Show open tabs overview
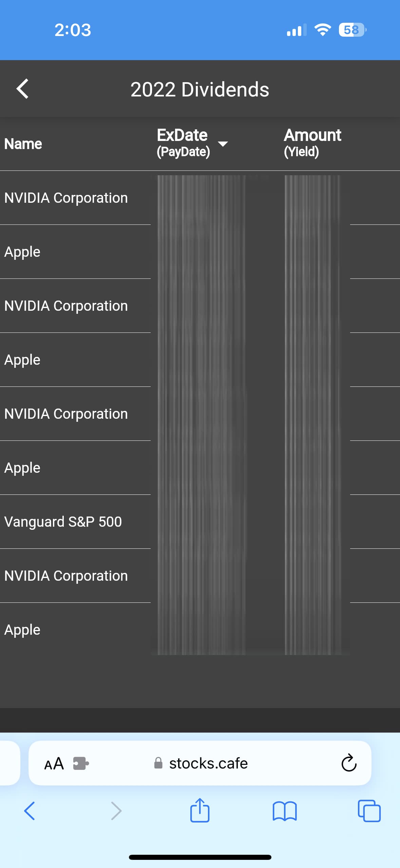Viewport: 400px width, 868px height. click(x=369, y=811)
